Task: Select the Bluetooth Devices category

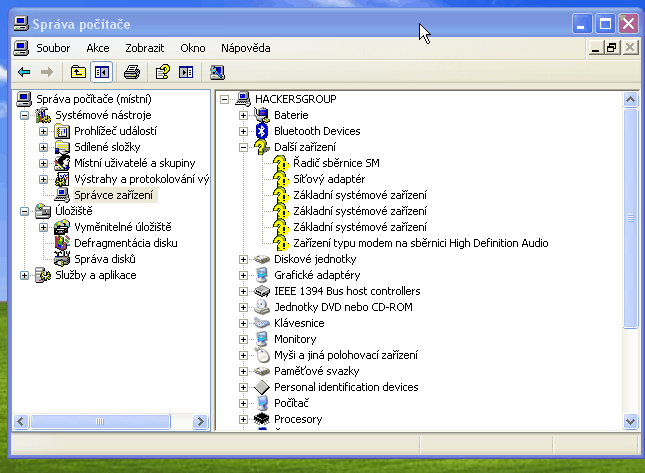Action: click(316, 131)
